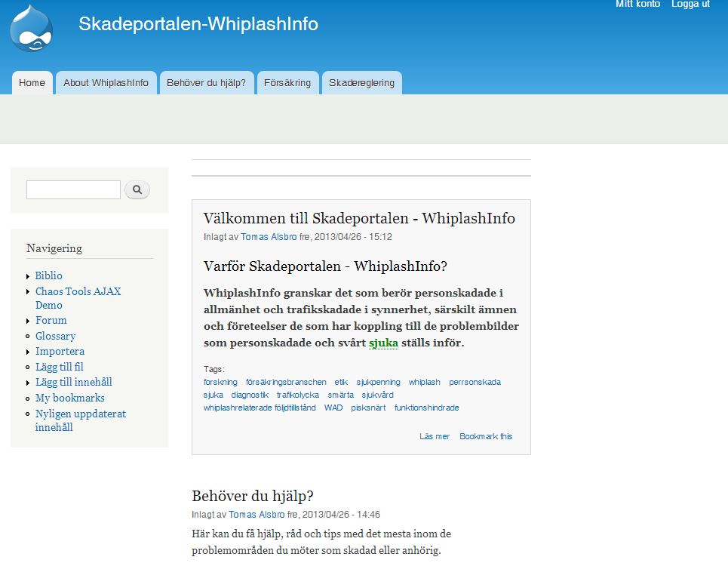Click the Logga ut link
Viewport: 728px width, 563px height.
[x=690, y=5]
